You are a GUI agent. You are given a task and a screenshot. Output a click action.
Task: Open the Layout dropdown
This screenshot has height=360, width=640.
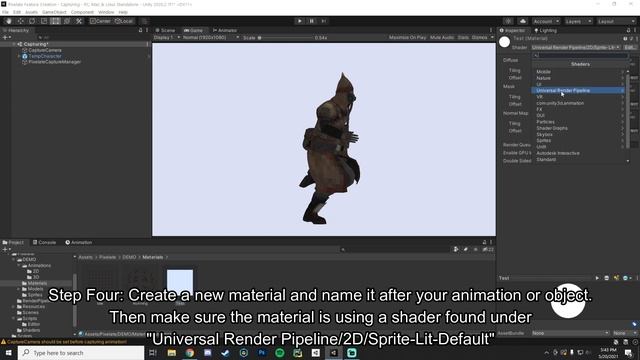point(616,21)
